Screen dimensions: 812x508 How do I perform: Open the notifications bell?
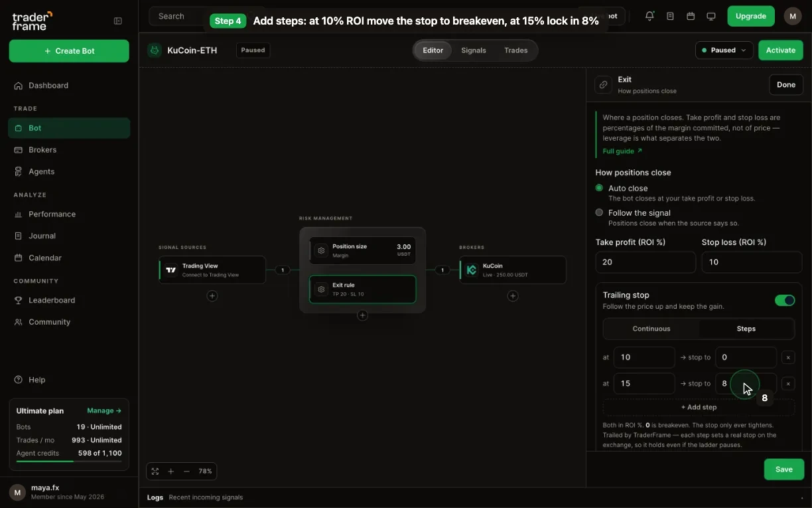649,16
